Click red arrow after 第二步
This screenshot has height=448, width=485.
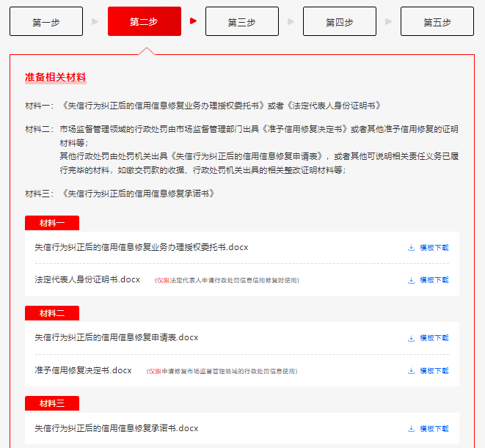point(193,21)
